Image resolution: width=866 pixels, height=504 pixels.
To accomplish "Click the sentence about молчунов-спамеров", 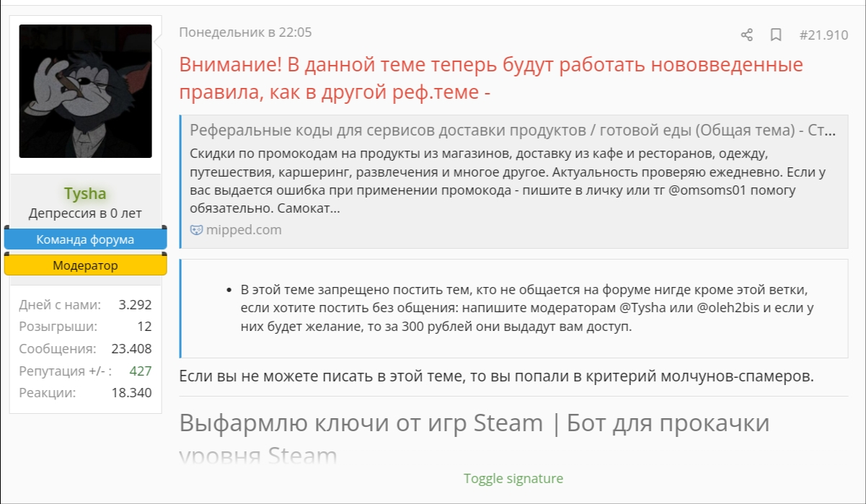I will 496,376.
